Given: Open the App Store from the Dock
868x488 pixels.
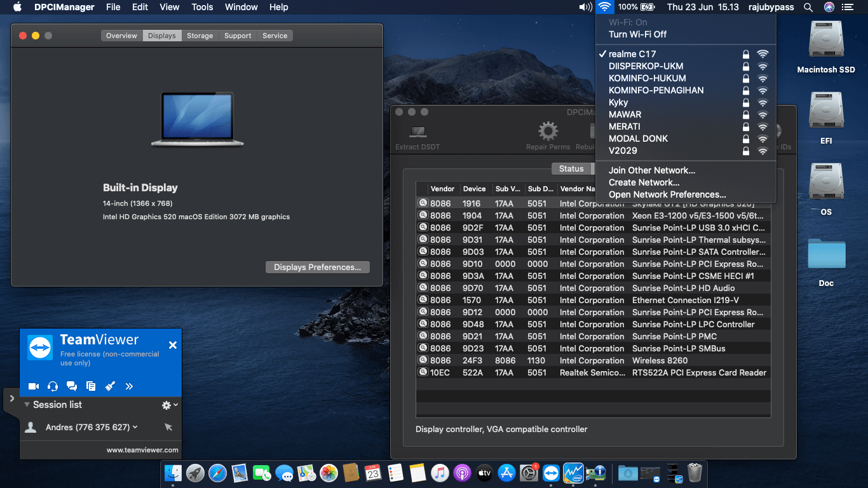Looking at the screenshot, I should [506, 473].
